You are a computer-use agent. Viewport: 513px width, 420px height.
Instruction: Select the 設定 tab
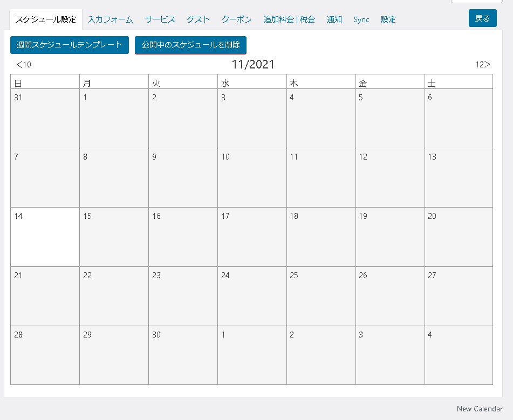(388, 19)
